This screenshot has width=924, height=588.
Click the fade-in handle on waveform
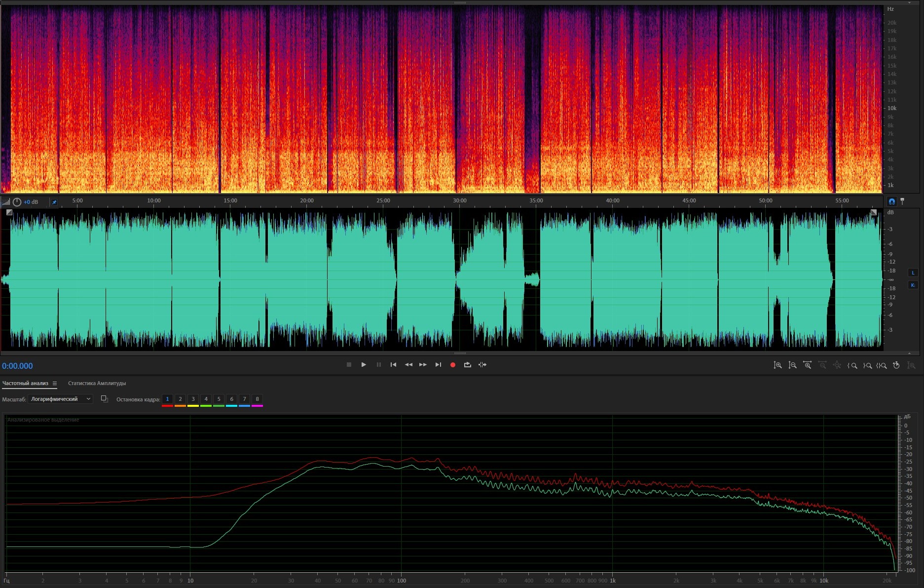9,212
